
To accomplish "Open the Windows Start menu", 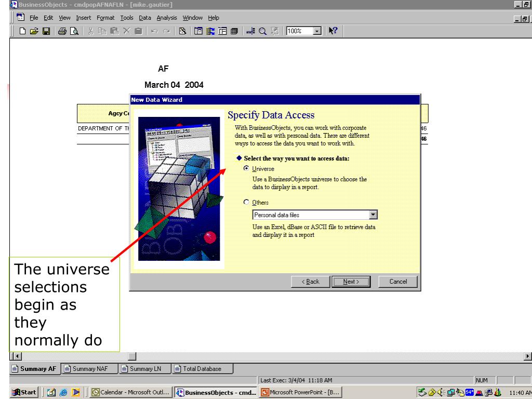I will [24, 392].
